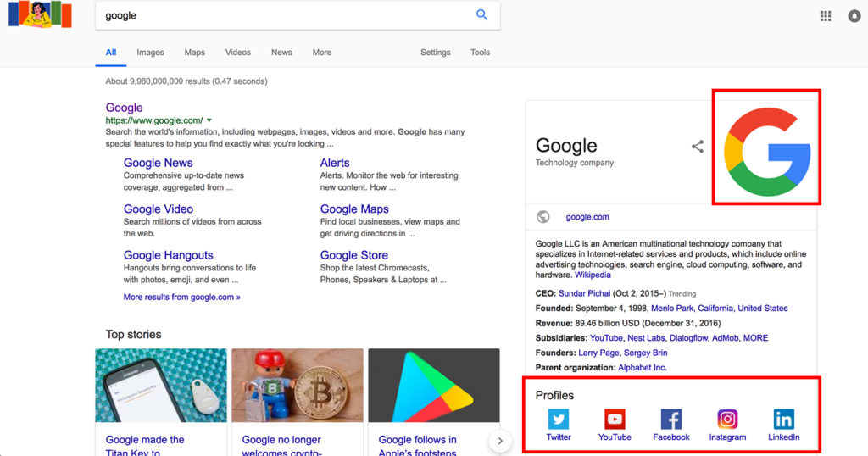Click the Google doodle logo
The image size is (868, 456).
(x=40, y=14)
